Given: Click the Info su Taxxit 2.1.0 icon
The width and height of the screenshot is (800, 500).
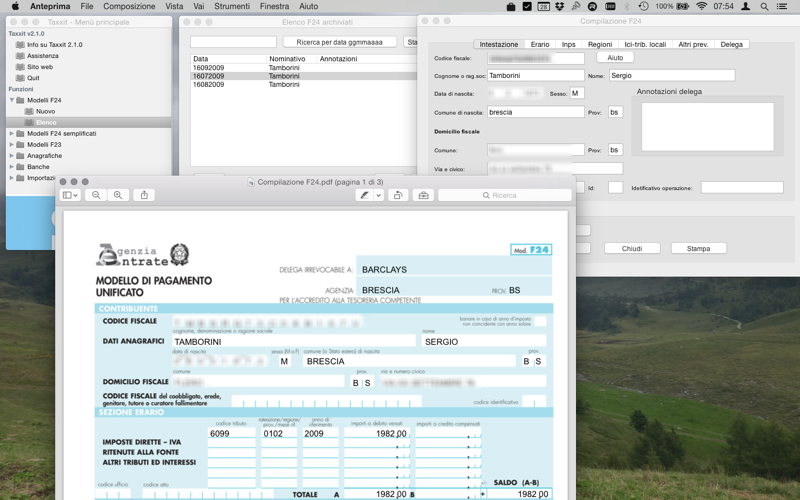Looking at the screenshot, I should 20,44.
